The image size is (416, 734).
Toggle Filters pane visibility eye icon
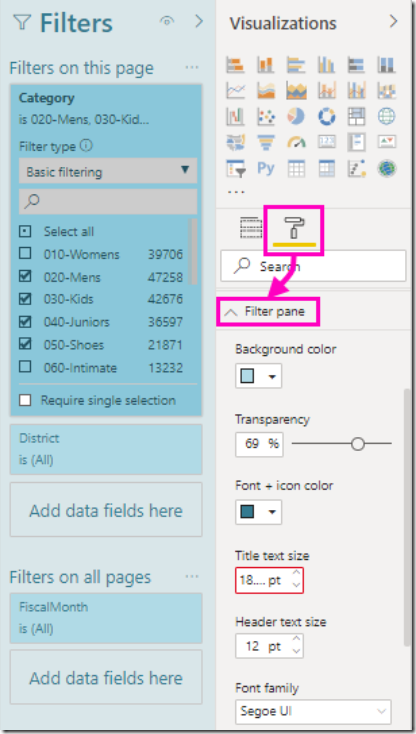[167, 21]
